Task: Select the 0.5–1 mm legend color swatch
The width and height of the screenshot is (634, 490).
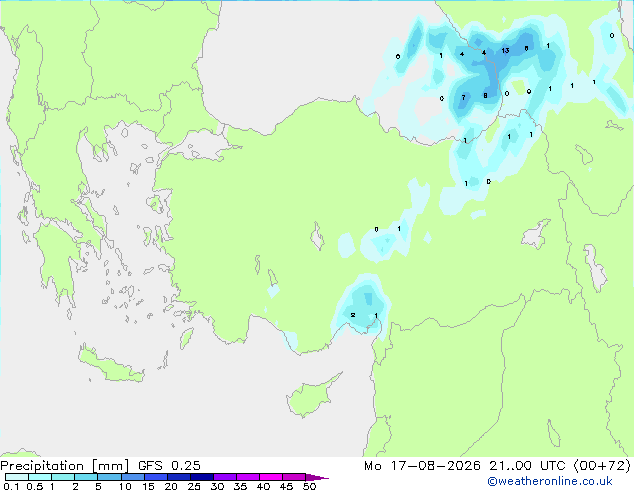Action: tap(40, 477)
